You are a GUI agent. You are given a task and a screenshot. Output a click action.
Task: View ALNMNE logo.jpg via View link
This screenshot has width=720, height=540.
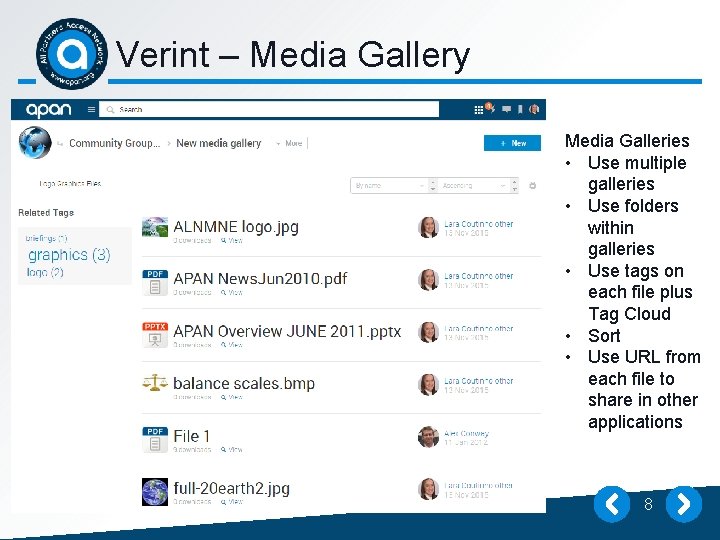pos(231,240)
